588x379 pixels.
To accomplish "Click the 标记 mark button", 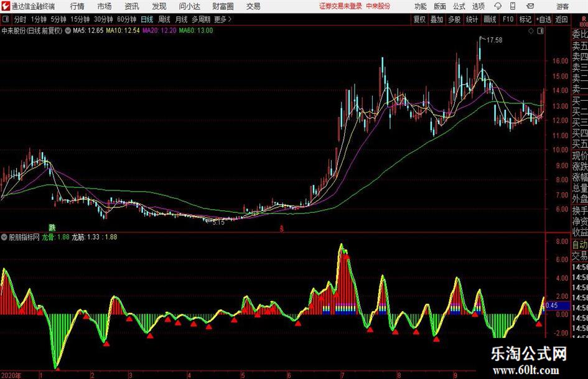I will coord(525,19).
